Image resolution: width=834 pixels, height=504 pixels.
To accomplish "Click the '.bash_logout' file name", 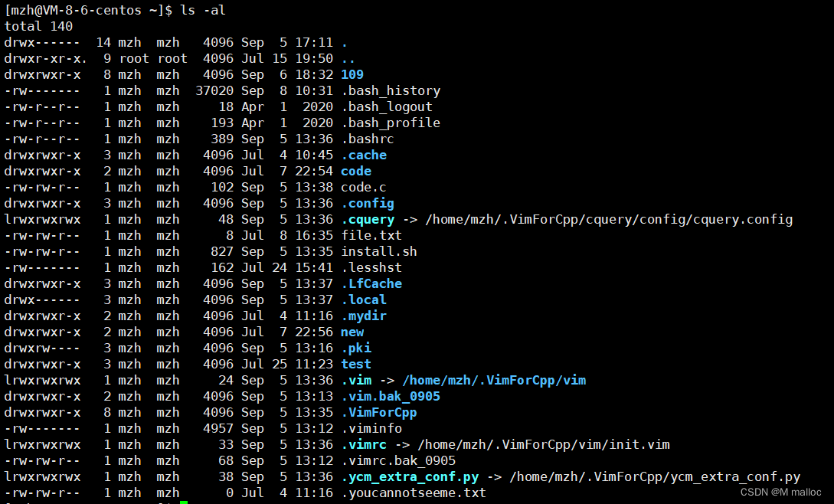I will coord(387,107).
